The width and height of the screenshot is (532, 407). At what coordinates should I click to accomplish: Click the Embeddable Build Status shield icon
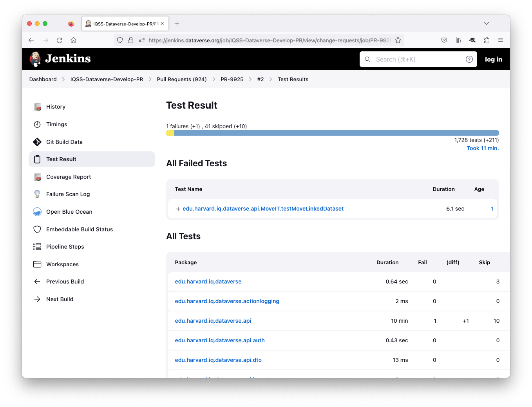click(37, 229)
